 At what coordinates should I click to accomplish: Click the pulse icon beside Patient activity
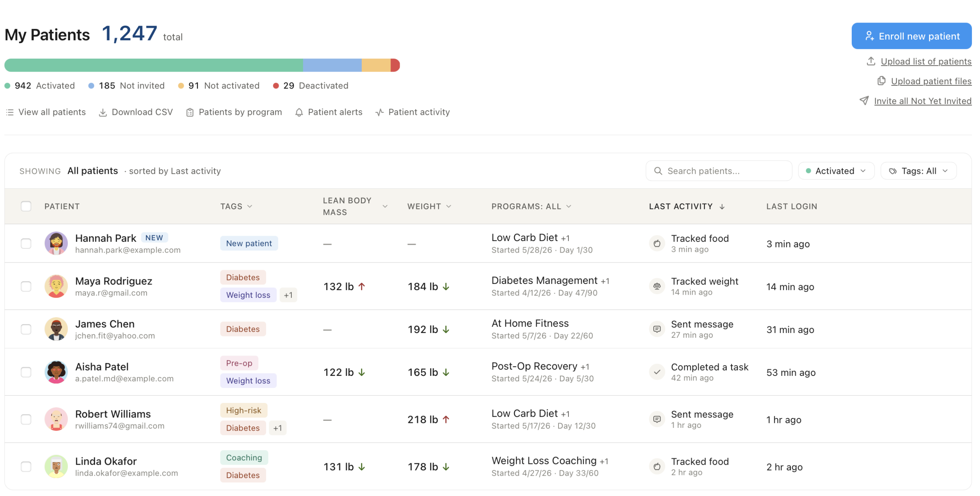coord(379,113)
